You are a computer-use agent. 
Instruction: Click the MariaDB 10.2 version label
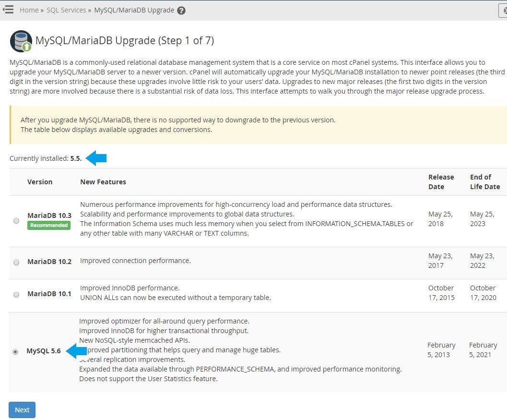click(x=49, y=262)
